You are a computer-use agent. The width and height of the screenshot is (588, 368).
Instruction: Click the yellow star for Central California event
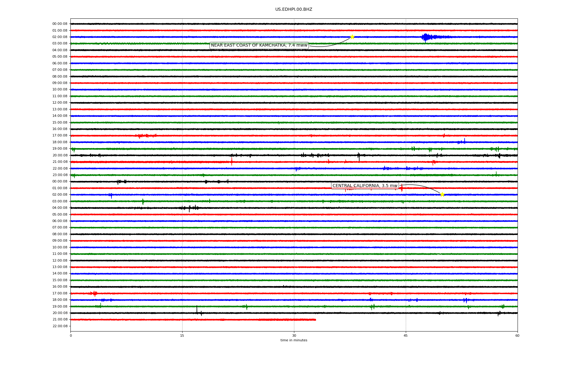(442, 194)
